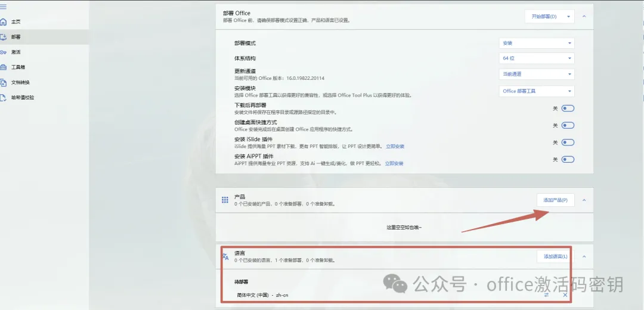Click the swap icon on zh-cn row
This screenshot has width=644, height=310.
pyautogui.click(x=547, y=295)
